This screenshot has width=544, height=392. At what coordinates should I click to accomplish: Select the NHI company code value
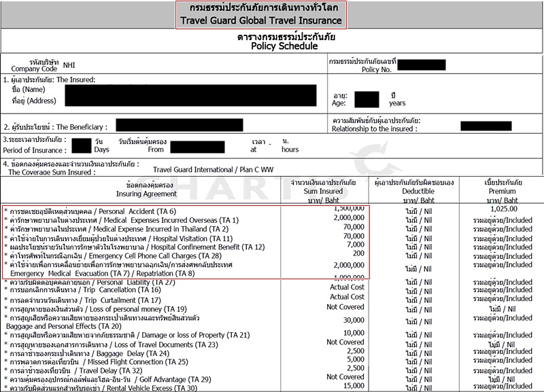click(x=69, y=65)
